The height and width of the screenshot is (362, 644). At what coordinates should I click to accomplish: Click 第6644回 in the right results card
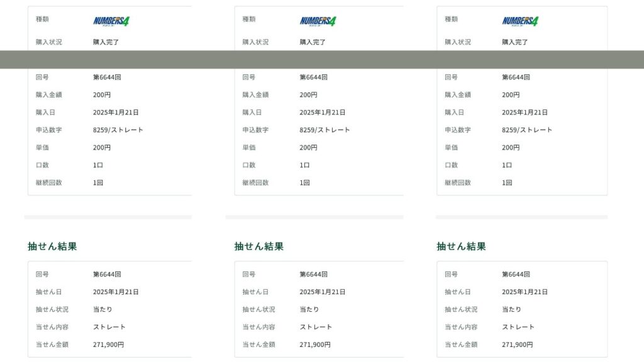click(x=516, y=275)
